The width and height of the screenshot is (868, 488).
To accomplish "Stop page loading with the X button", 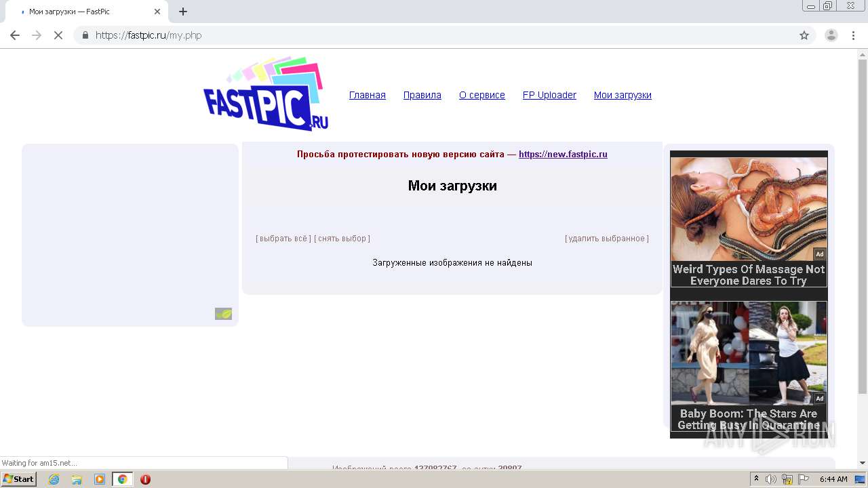I will point(58,35).
